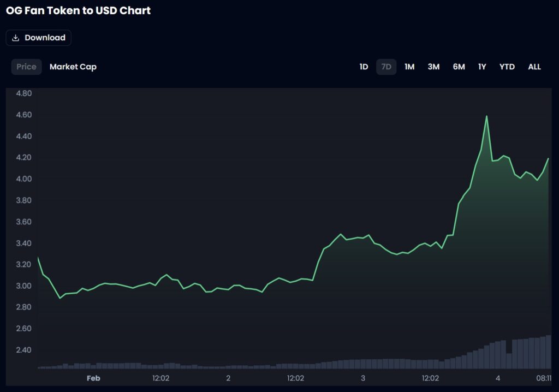Pick the 1Y time range
Image resolution: width=559 pixels, height=392 pixels.
(482, 67)
